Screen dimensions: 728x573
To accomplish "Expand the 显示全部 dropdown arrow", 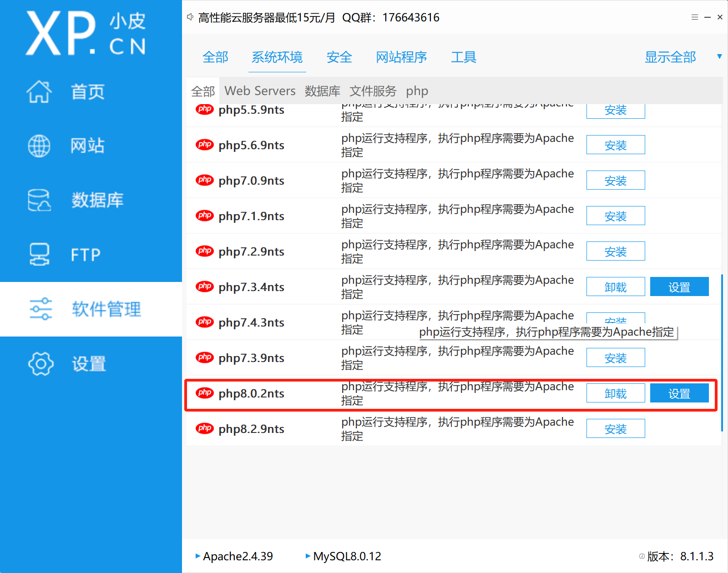I will [x=719, y=57].
